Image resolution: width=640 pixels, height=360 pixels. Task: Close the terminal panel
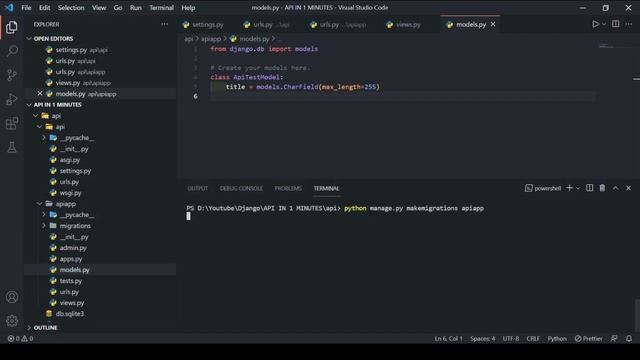point(629,188)
